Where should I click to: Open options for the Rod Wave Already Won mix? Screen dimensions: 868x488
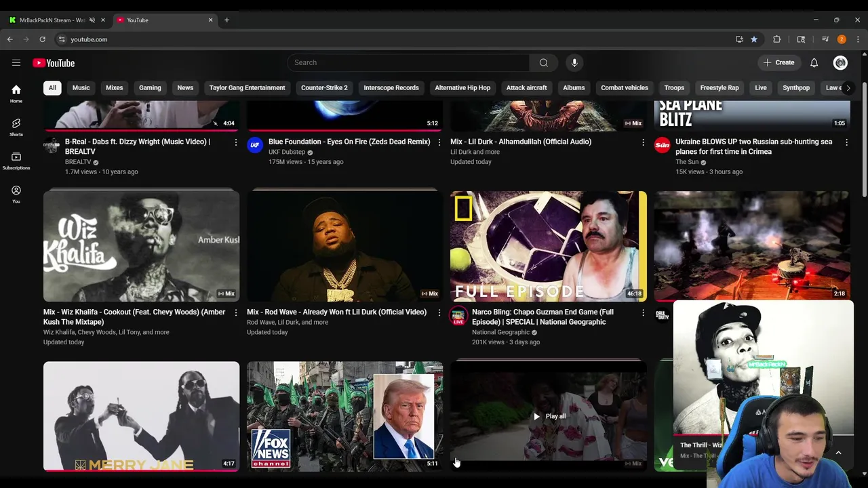439,312
